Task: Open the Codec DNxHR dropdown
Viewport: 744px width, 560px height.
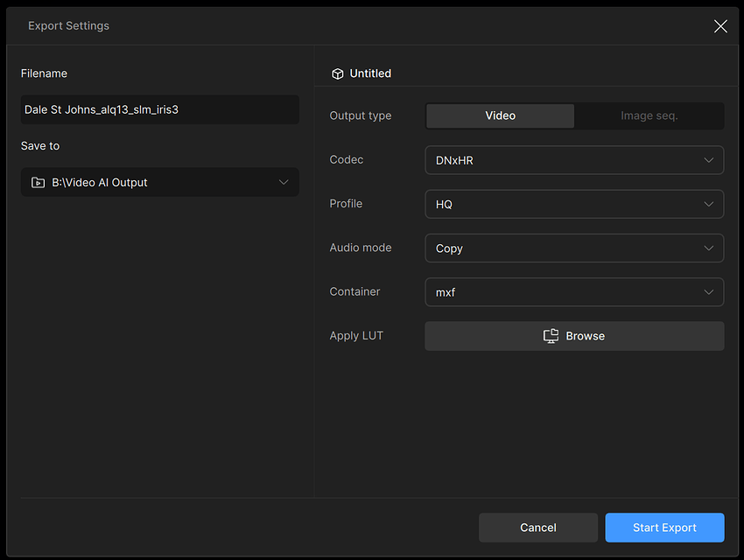Action: pyautogui.click(x=574, y=160)
